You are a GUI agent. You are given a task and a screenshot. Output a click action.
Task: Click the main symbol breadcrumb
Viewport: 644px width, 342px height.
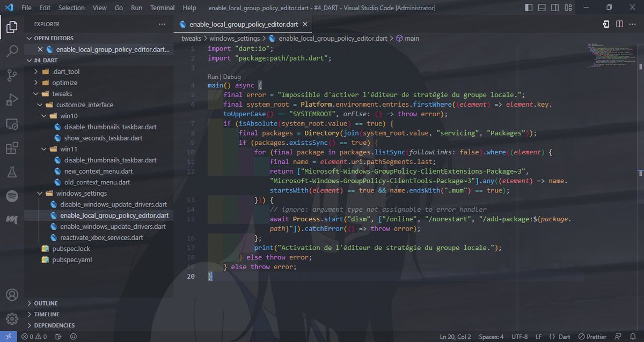[407, 39]
